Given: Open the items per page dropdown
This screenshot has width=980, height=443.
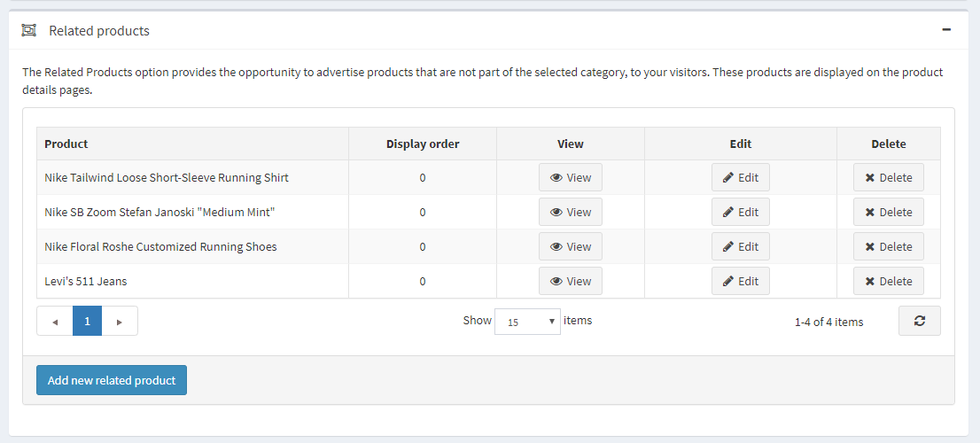Looking at the screenshot, I should pos(527,322).
